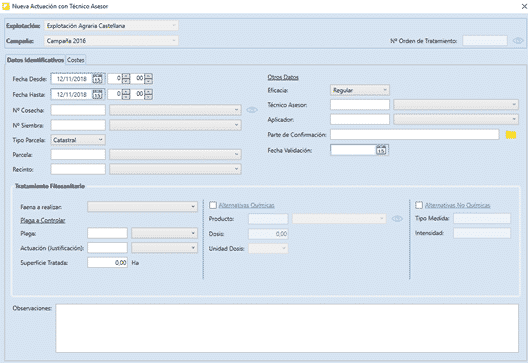Image resolution: width=528 pixels, height=363 pixels.
Task: Expand the Aplicador dropdown list
Action: pos(456,119)
